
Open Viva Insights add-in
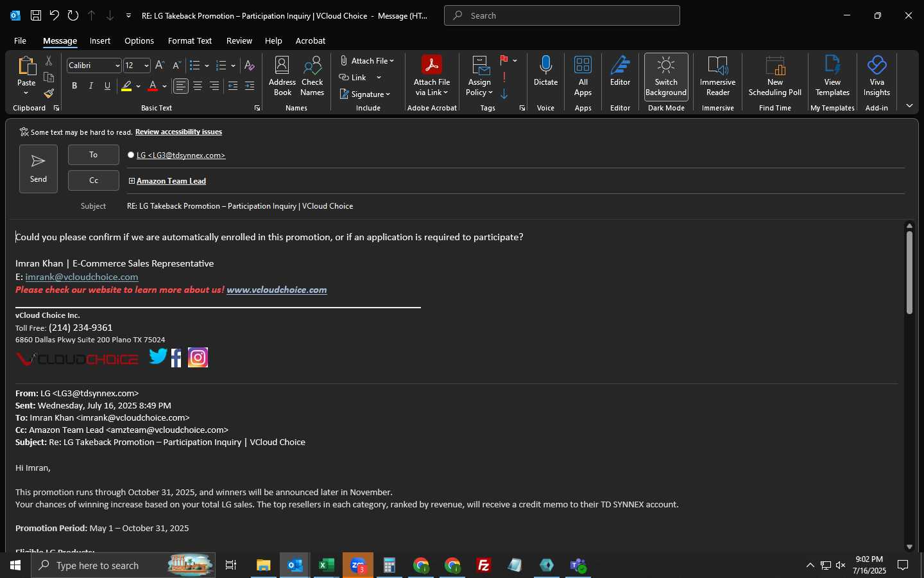point(877,76)
